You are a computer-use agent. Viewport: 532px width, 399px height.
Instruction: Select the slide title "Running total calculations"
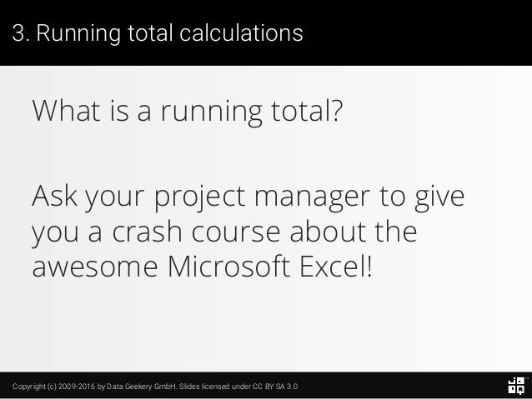(169, 33)
